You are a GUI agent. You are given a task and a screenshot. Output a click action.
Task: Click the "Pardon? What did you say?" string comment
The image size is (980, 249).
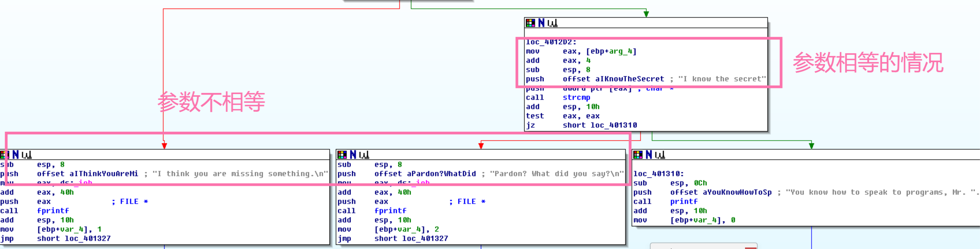pyautogui.click(x=557, y=174)
